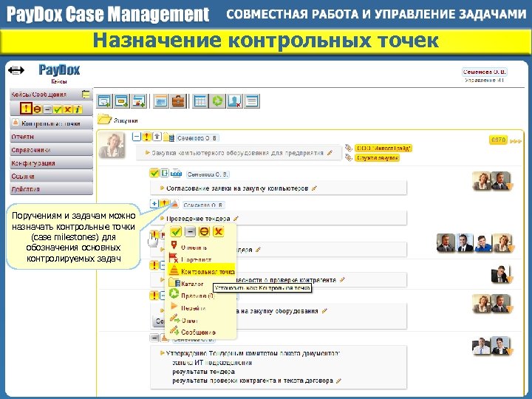Click exclamation status on the Закупка компьютерного оборудования case
Viewport: 532px width, 399px height.
point(146,137)
